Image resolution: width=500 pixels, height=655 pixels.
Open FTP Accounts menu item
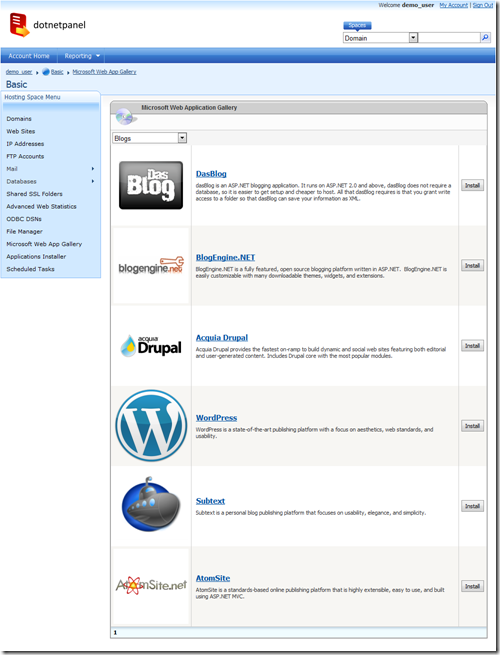[x=25, y=156]
